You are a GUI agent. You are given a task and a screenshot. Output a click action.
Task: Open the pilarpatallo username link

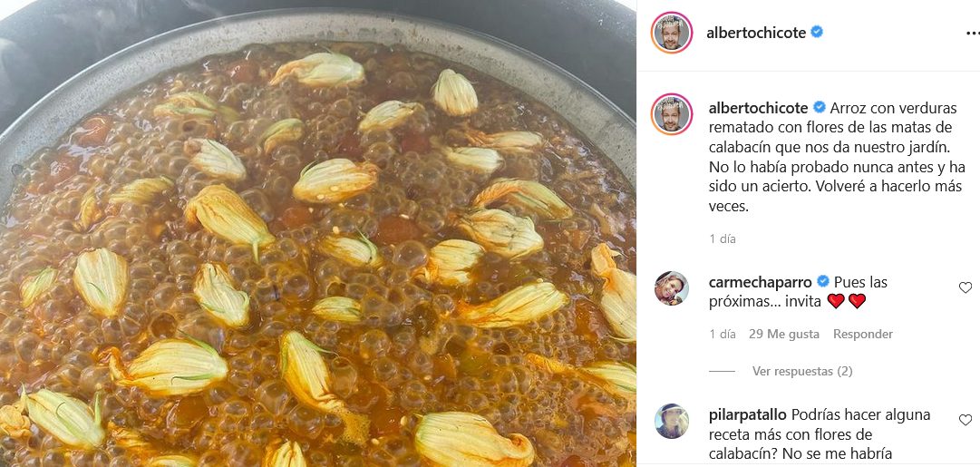[x=746, y=413]
